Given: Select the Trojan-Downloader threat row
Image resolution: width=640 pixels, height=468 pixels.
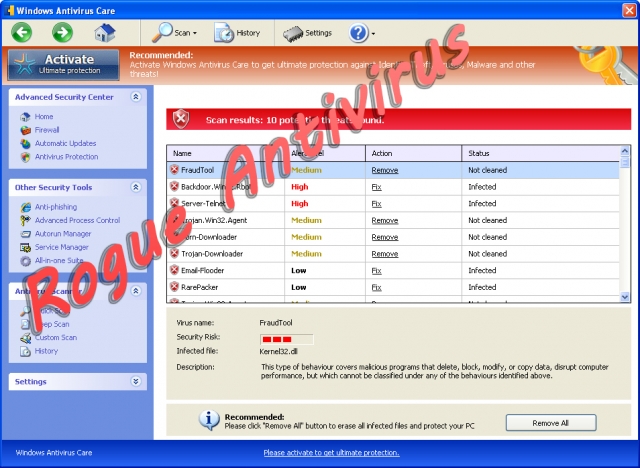Looking at the screenshot, I should pyautogui.click(x=393, y=254).
